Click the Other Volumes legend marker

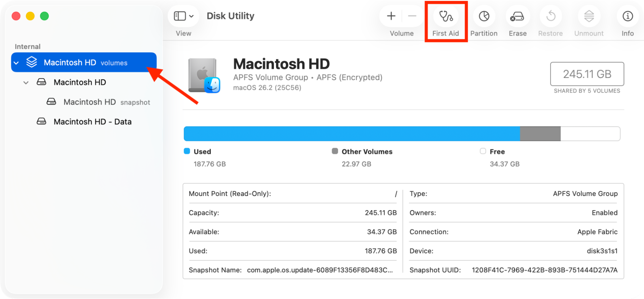tap(335, 151)
